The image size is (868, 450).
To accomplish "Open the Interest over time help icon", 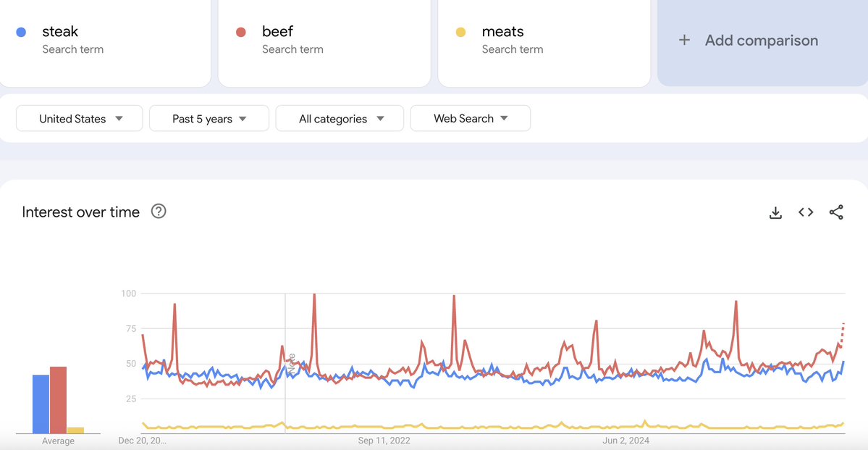I will pos(159,212).
